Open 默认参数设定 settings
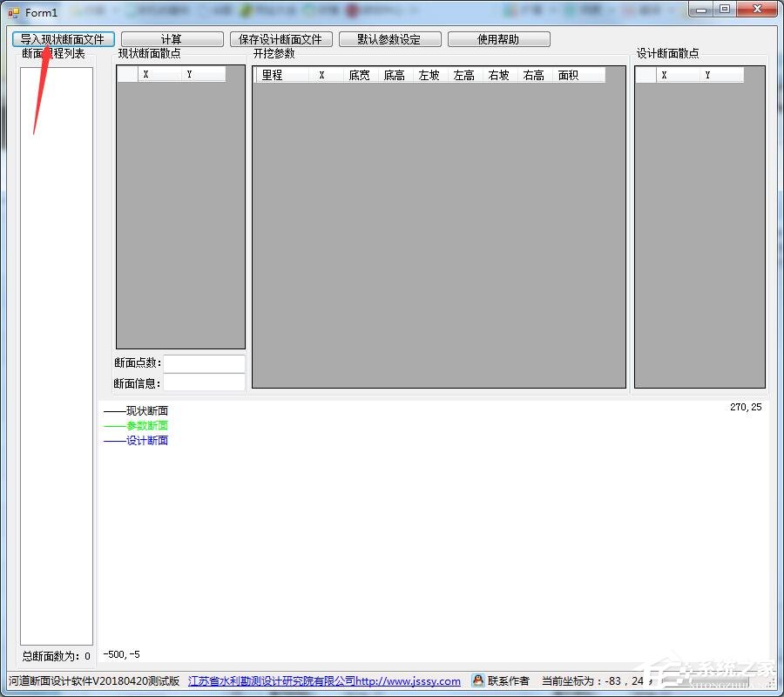The image size is (784, 697). pos(390,39)
